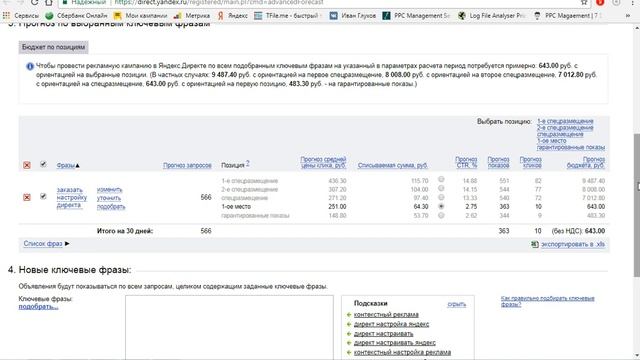This screenshot has width=640, height=360.
Task: Open Как правильно подбирать ключевые фразы link
Action: 547,301
